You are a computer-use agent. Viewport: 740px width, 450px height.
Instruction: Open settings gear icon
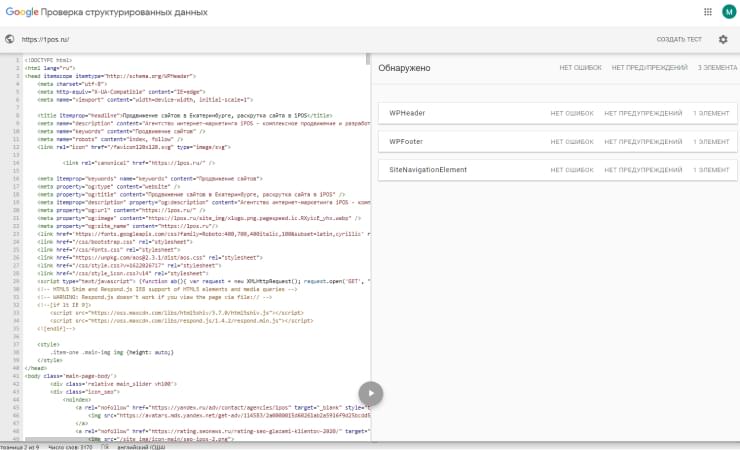click(x=723, y=40)
